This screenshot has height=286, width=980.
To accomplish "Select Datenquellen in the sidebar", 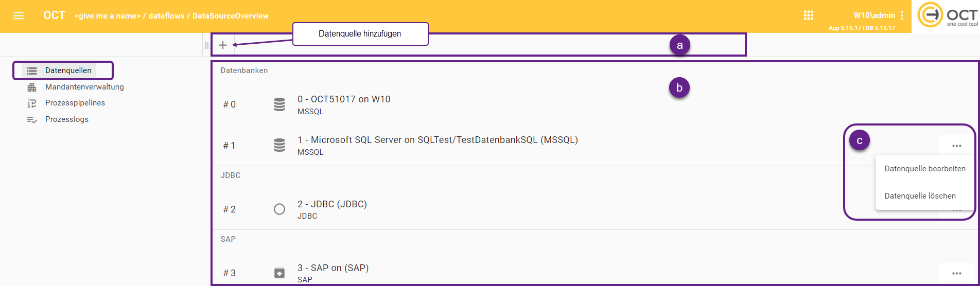I will (68, 70).
